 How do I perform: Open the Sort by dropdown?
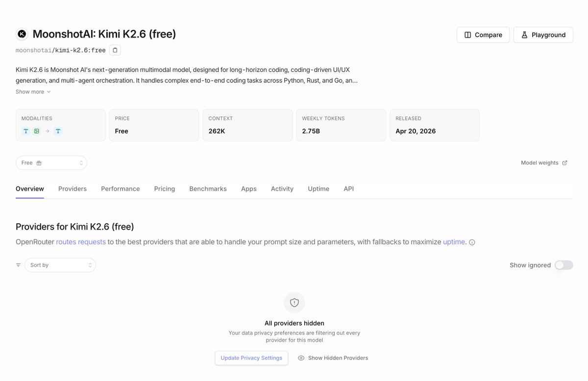coord(60,265)
